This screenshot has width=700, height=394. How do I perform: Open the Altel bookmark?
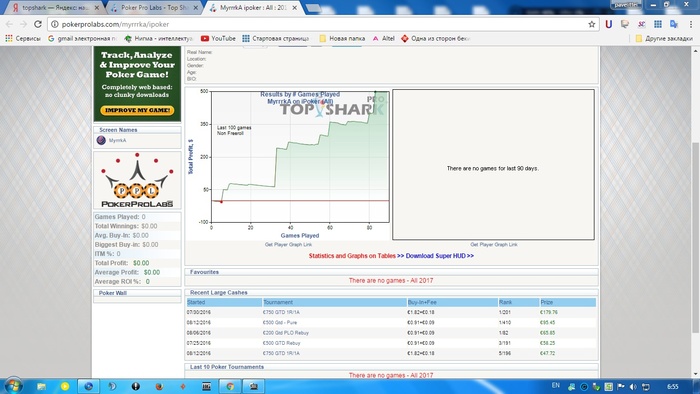(x=383, y=38)
